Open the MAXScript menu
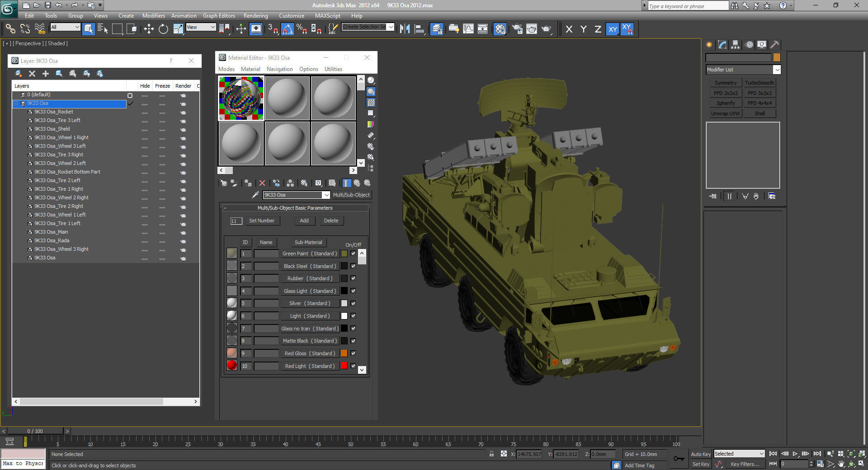Screen dimensions: 868x470 (x=328, y=15)
